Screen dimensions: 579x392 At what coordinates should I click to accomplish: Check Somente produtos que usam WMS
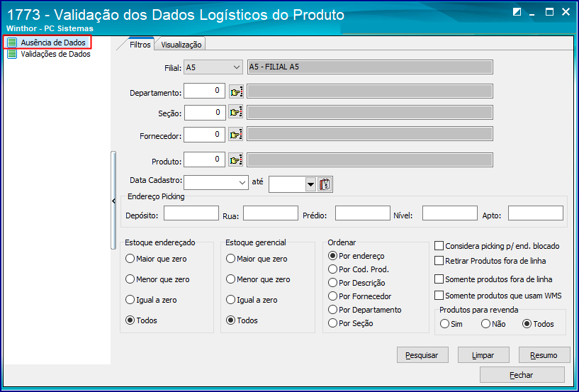[x=439, y=296]
